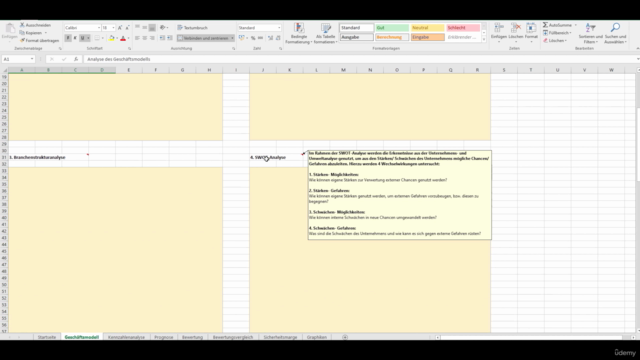Screen dimensions: 640x360
Task: Apply yellow fill color bucket
Action: pyautogui.click(x=111, y=38)
